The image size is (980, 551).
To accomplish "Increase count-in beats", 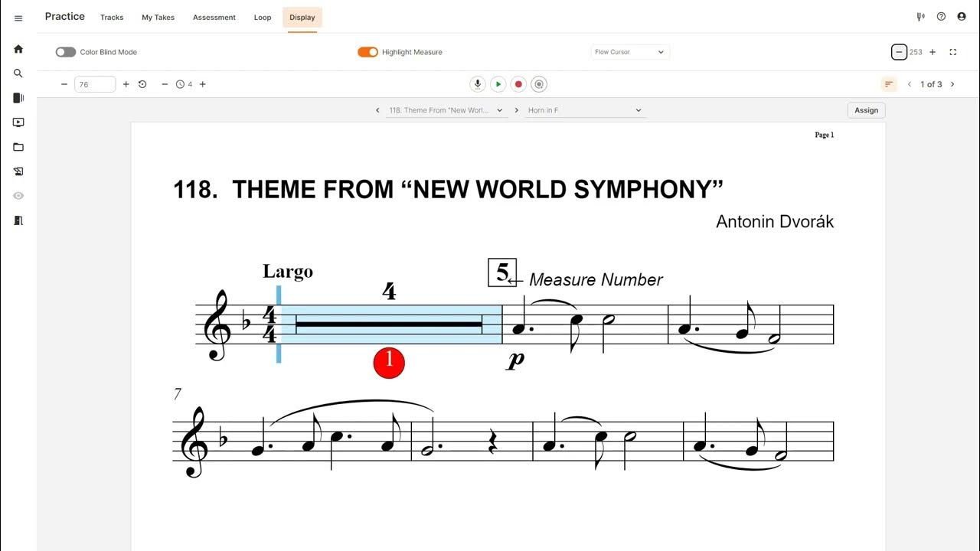I will [202, 84].
